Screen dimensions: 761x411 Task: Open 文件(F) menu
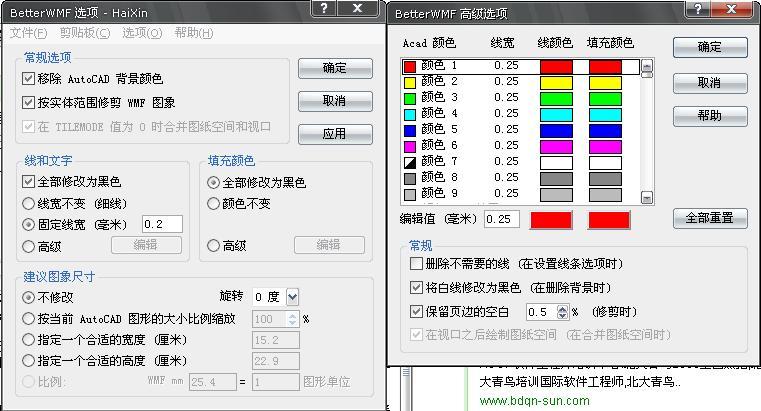(x=28, y=33)
